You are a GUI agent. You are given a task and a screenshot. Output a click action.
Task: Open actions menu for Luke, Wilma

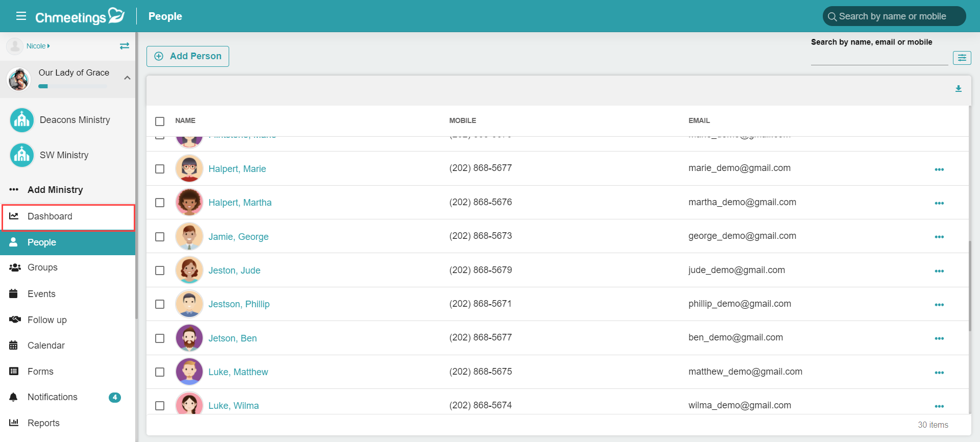[939, 406]
